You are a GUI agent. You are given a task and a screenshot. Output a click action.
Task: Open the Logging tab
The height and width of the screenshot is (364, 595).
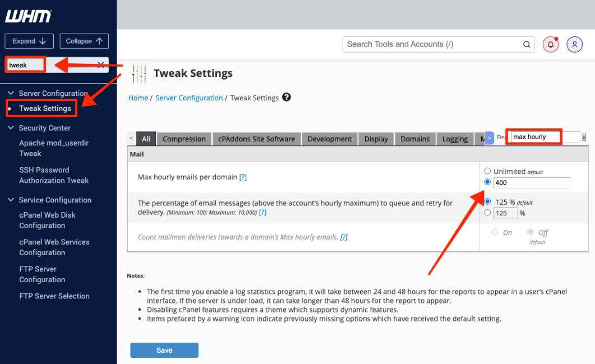[x=455, y=139]
